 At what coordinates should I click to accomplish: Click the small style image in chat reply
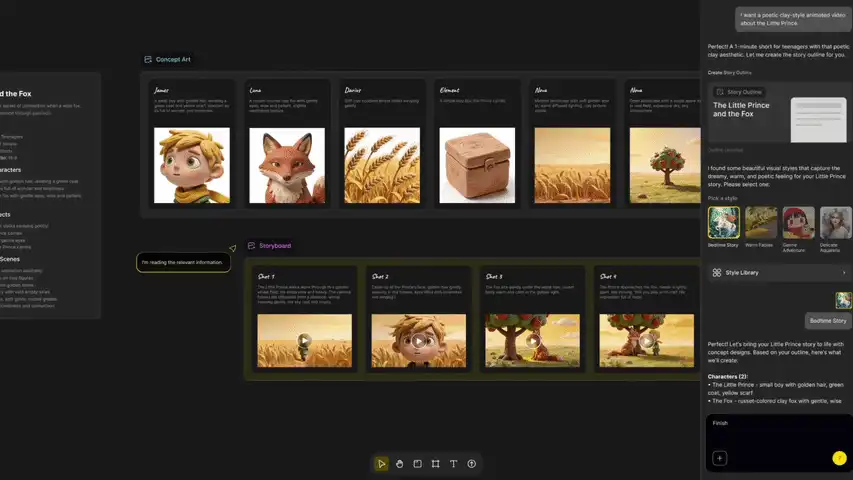843,300
